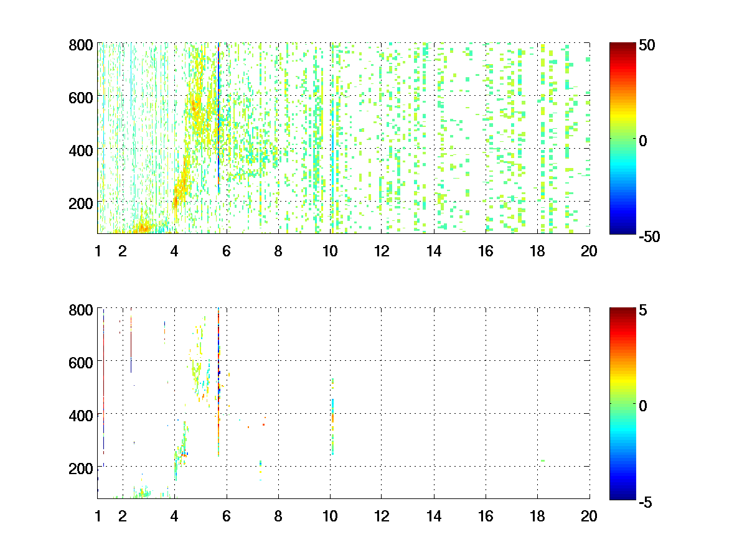Click y-axis label '600' on lower plot
747x560 pixels.
pos(81,362)
